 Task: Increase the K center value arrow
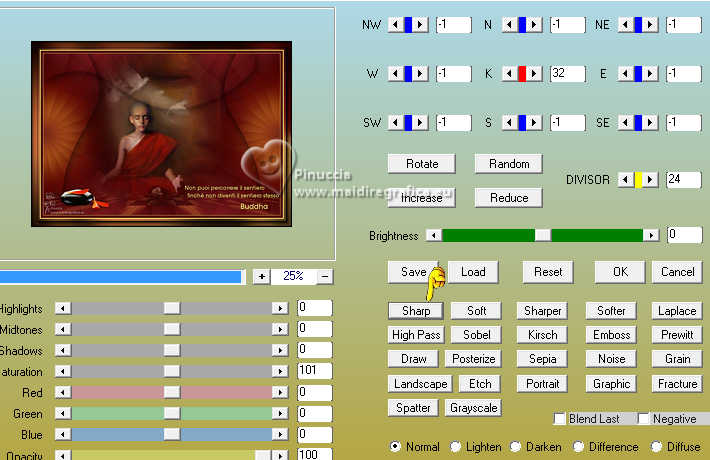535,73
